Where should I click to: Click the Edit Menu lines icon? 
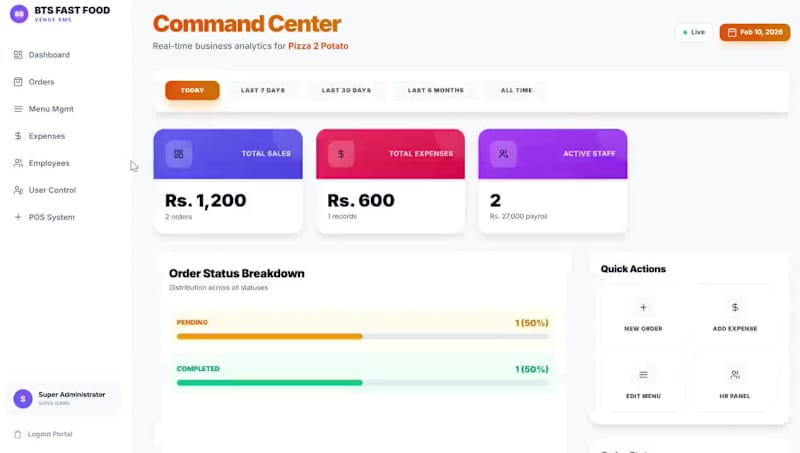(x=643, y=375)
